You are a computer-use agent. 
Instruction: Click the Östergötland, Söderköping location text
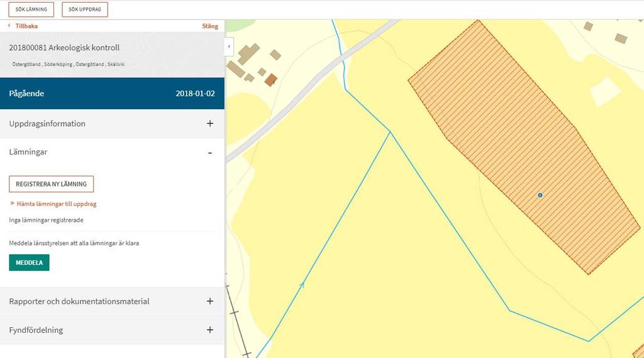(68, 65)
